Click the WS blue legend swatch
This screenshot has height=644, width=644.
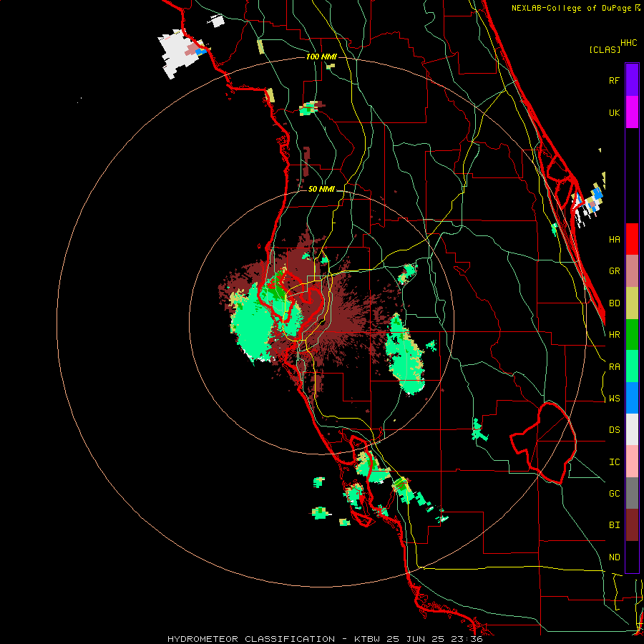[x=632, y=398]
